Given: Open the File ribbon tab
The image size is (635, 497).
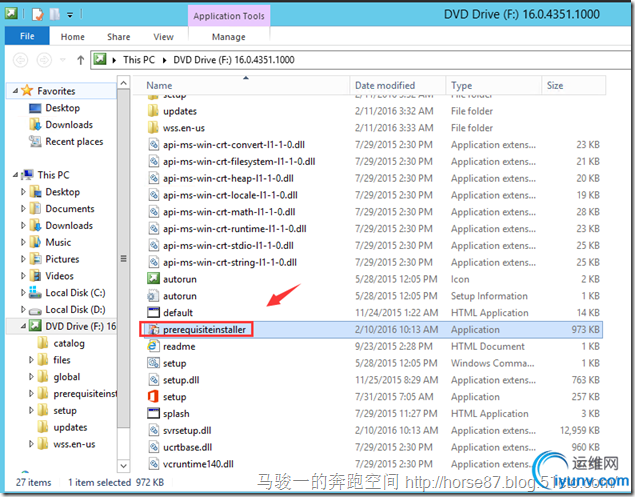Looking at the screenshot, I should [27, 36].
